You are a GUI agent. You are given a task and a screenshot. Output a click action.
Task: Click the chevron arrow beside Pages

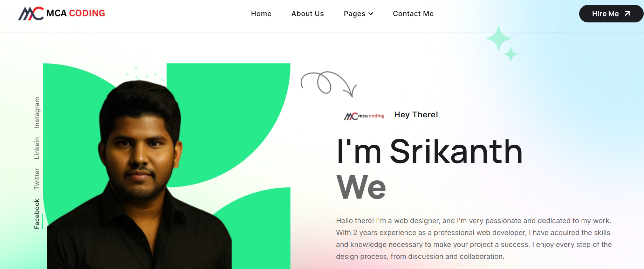(371, 14)
